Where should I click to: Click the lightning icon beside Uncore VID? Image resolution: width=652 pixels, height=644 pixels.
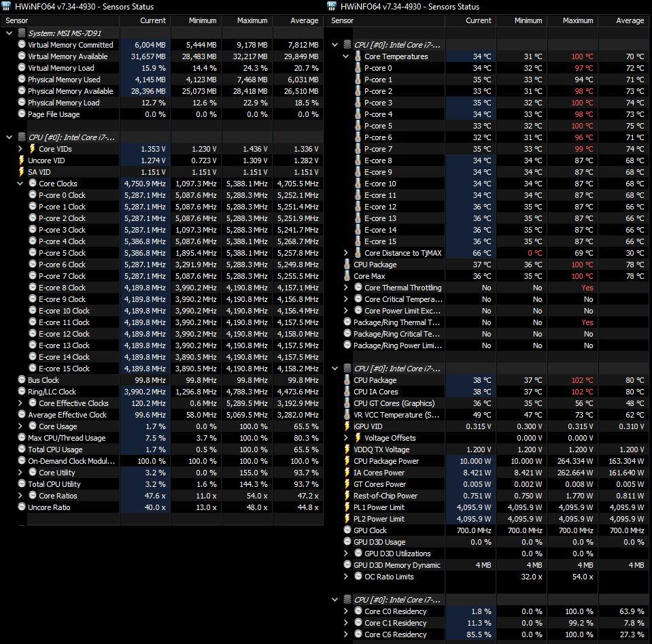[x=22, y=160]
